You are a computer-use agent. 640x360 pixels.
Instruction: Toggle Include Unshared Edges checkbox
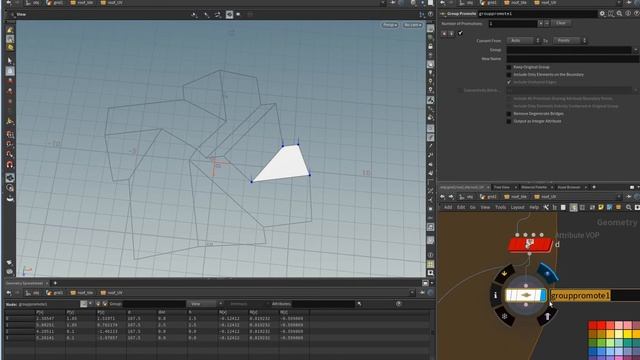pyautogui.click(x=509, y=82)
